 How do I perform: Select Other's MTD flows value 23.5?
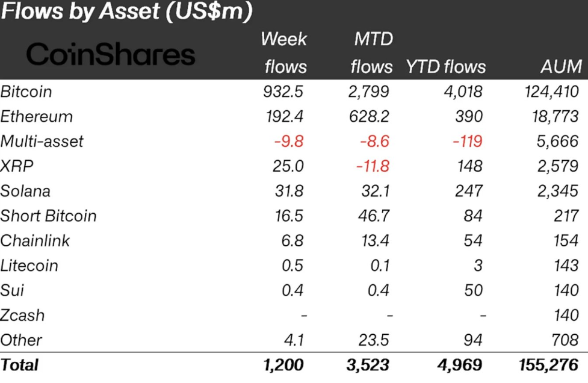pos(374,340)
